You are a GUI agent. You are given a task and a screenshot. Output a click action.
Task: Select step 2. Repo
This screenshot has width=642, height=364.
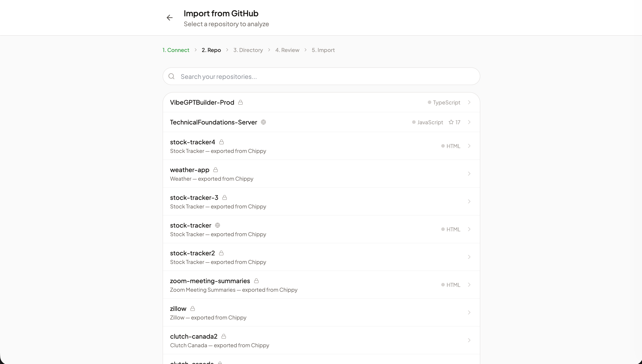[211, 50]
